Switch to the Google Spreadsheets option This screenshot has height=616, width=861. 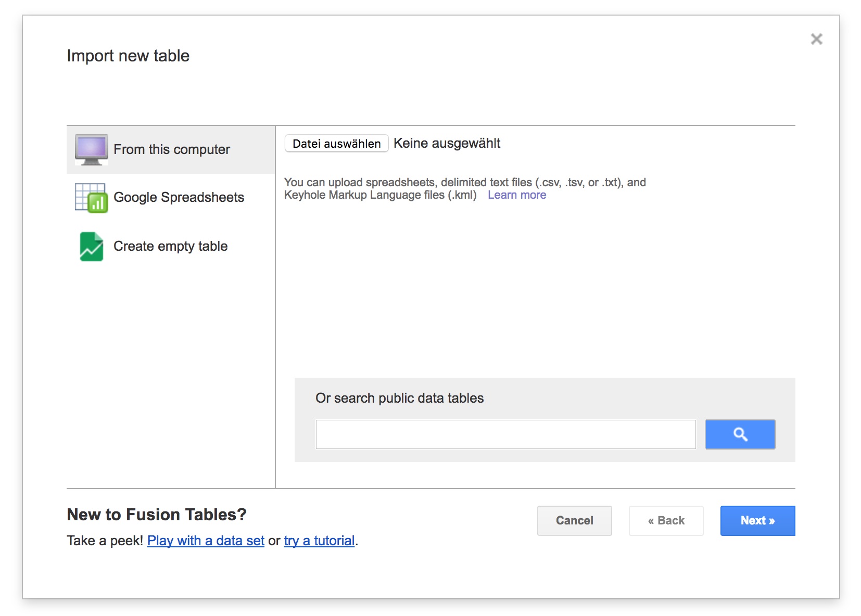pos(179,198)
